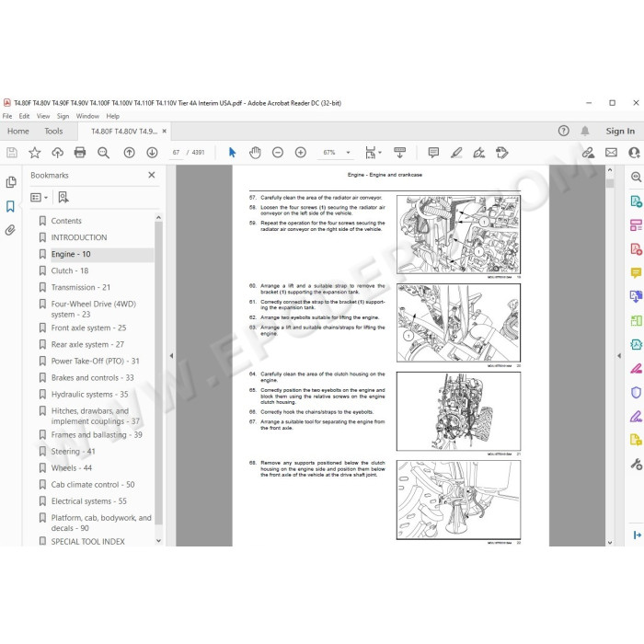Toggle the Bookmarks panel icon
This screenshot has width=644, height=644.
tap(11, 206)
